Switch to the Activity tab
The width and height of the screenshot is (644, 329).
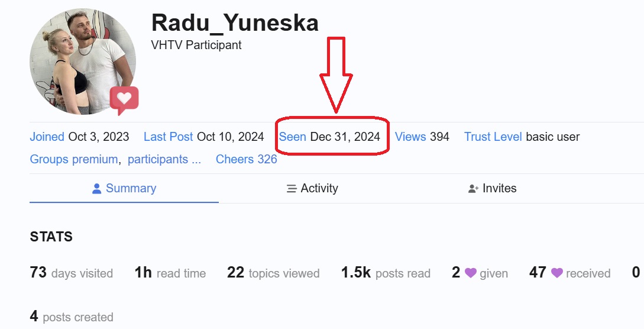312,189
